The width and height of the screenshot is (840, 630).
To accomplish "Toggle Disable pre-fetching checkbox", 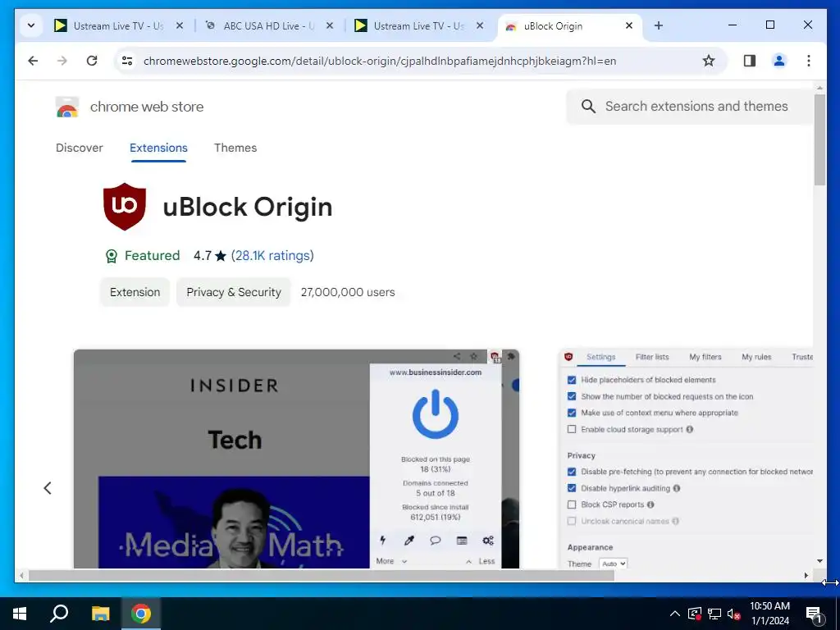I will point(572,472).
